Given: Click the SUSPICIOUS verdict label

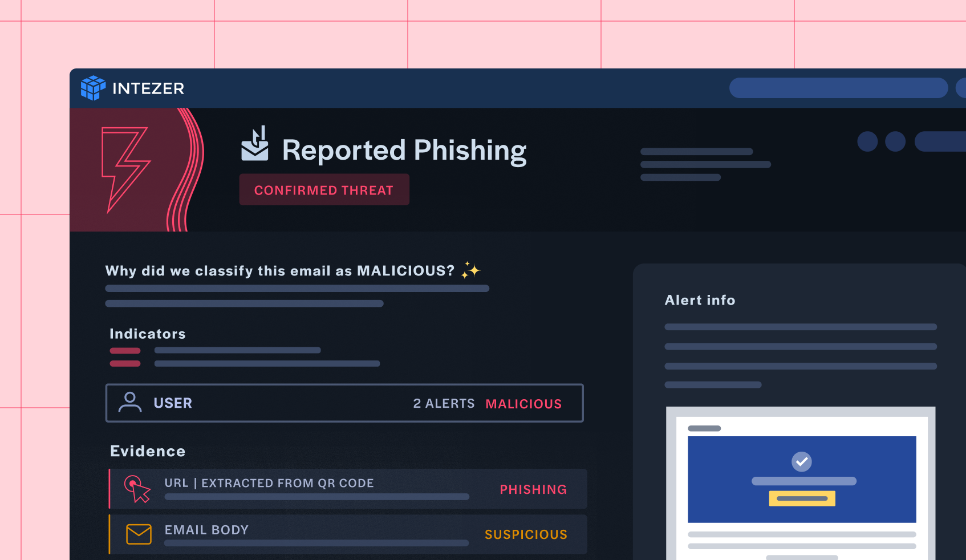Looking at the screenshot, I should point(526,534).
